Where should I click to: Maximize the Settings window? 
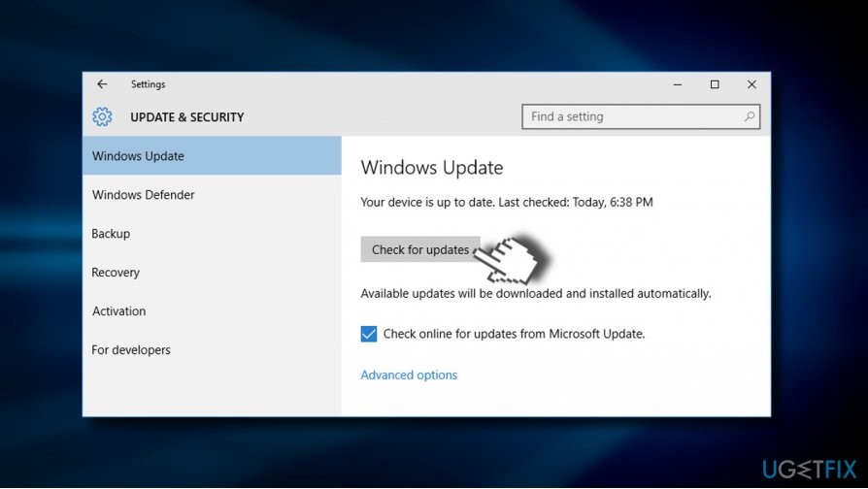715,84
